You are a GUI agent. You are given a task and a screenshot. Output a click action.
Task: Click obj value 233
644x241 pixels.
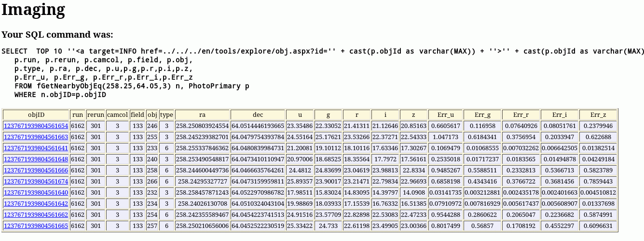click(152, 148)
